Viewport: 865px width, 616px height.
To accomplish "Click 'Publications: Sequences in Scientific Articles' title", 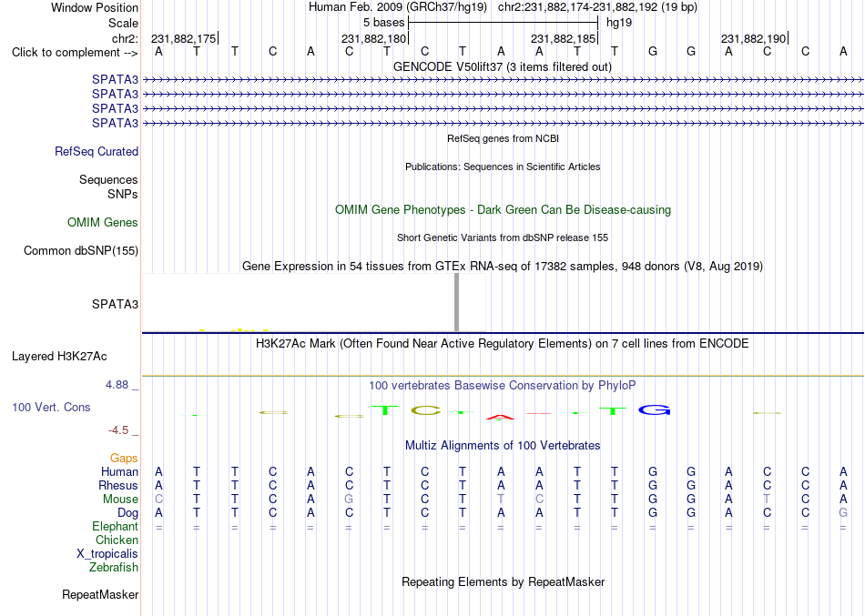I will (503, 167).
